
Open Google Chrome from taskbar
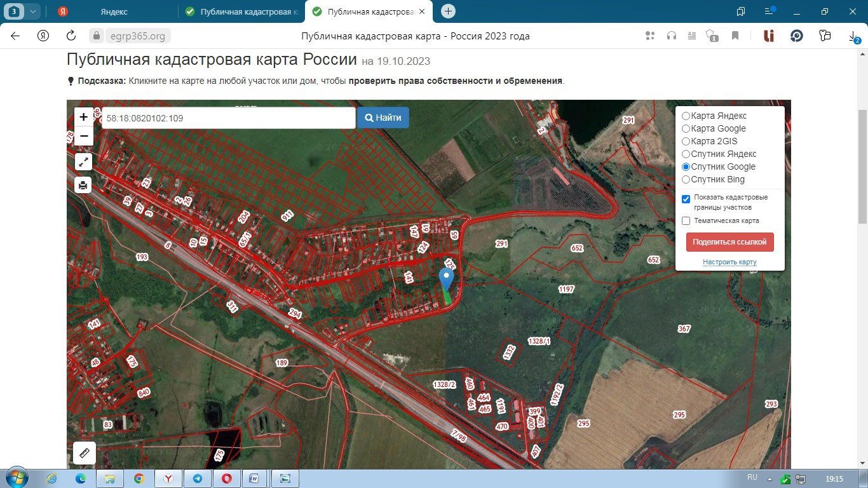[x=139, y=478]
